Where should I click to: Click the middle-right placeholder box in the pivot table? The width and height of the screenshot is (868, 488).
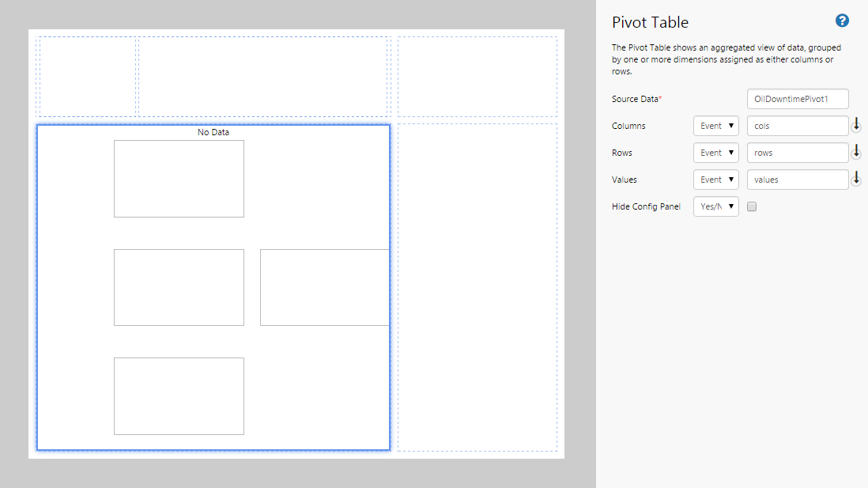coord(324,287)
